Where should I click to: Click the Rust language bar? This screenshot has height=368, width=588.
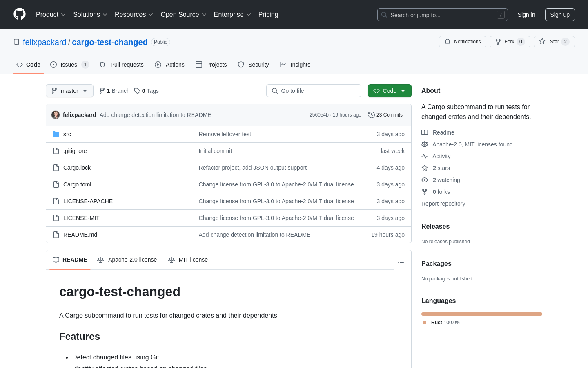point(482,314)
